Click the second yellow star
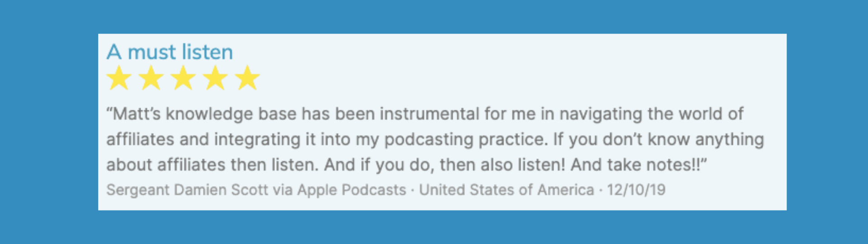The height and width of the screenshot is (244, 868). 151,78
